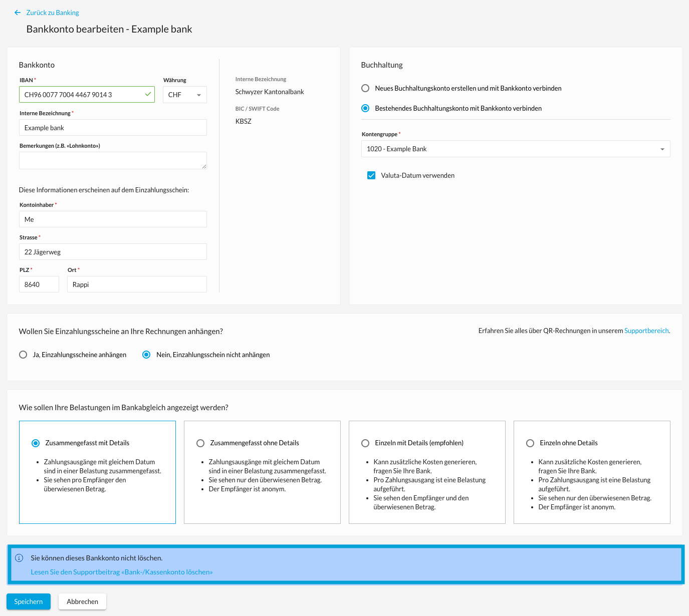
Task: Click the Ort field showing Rappi
Action: click(137, 284)
